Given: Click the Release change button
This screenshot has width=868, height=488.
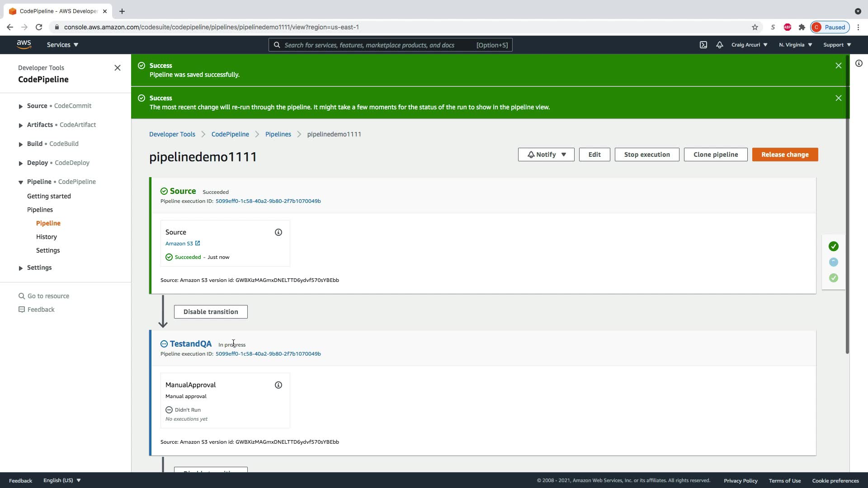Looking at the screenshot, I should tap(784, 155).
